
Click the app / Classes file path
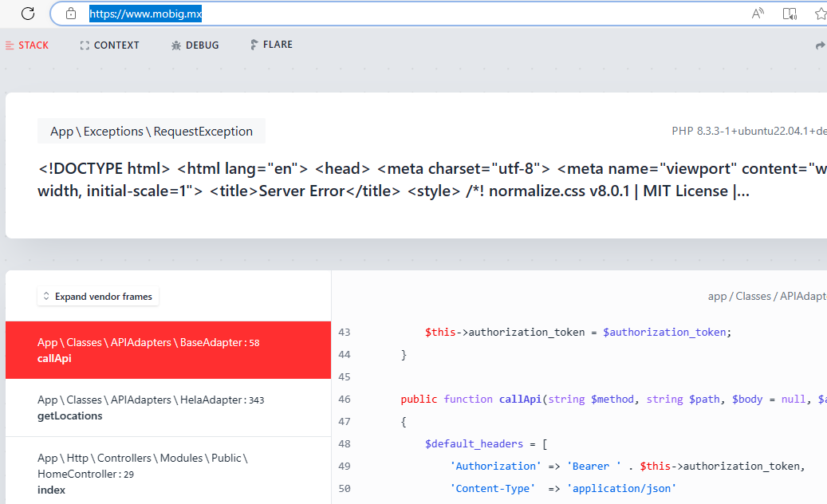click(767, 297)
